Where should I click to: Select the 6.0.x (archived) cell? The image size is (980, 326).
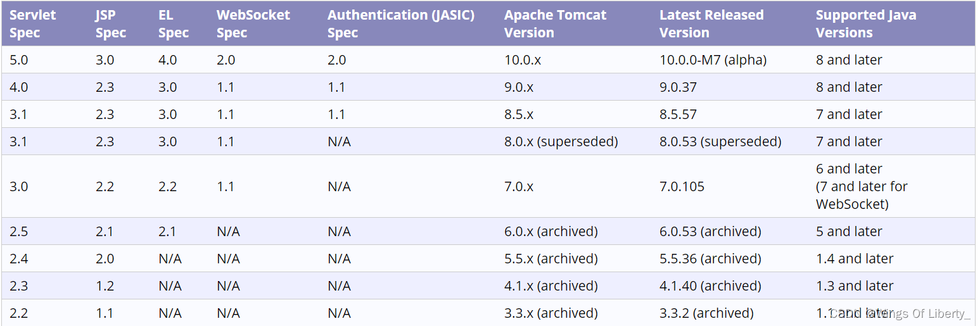[550, 232]
